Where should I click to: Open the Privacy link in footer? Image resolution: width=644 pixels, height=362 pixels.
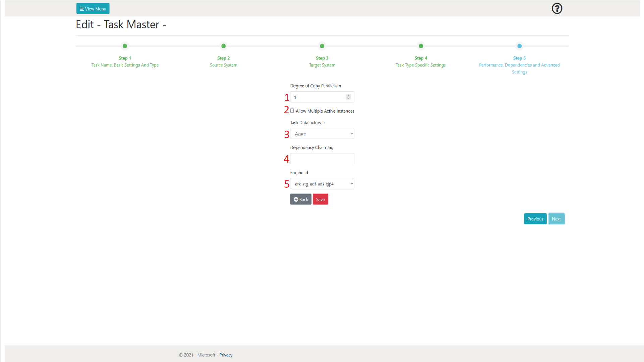[226, 355]
